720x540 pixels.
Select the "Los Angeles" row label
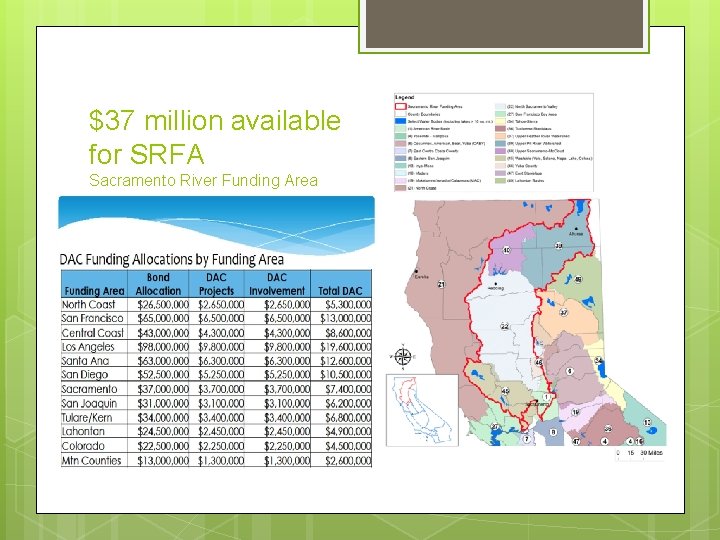click(x=88, y=347)
